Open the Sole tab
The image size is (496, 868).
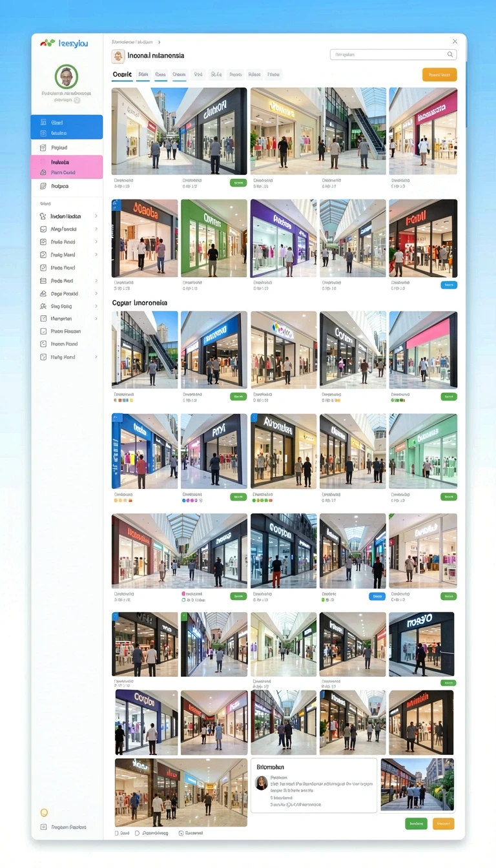tap(216, 75)
